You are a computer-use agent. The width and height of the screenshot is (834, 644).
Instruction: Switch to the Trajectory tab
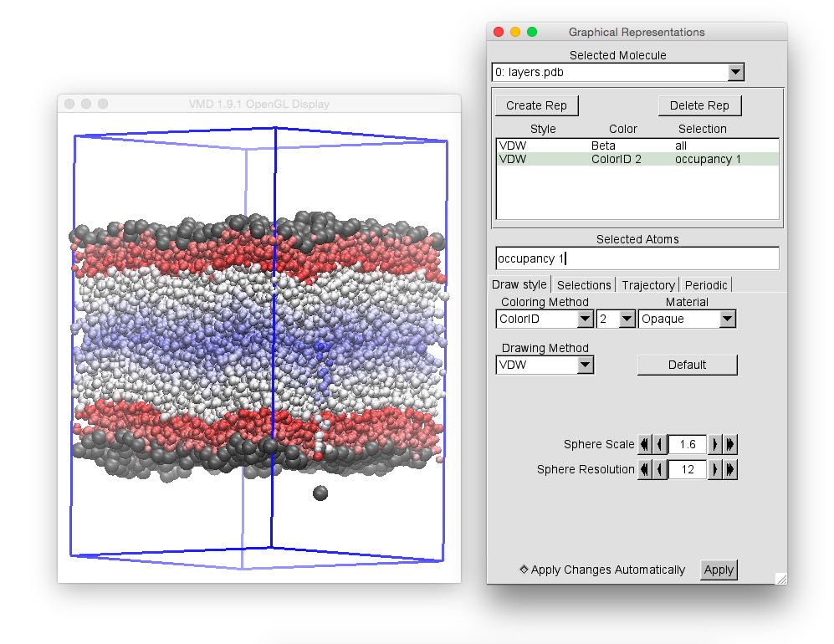click(647, 285)
